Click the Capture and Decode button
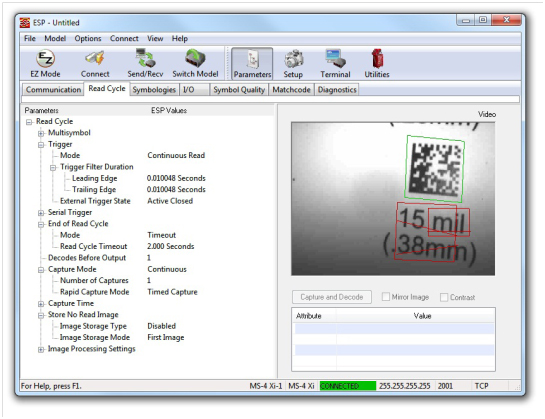 click(332, 297)
